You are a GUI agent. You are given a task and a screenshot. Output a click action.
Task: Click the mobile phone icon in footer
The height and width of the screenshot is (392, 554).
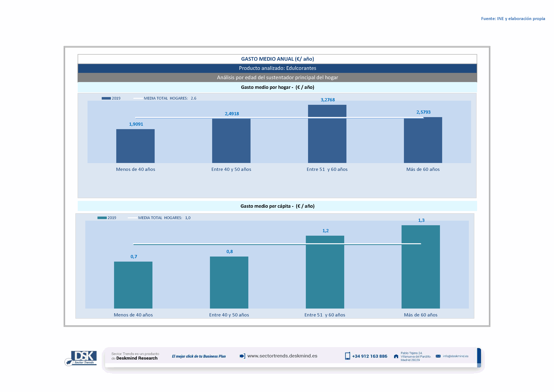(348, 356)
